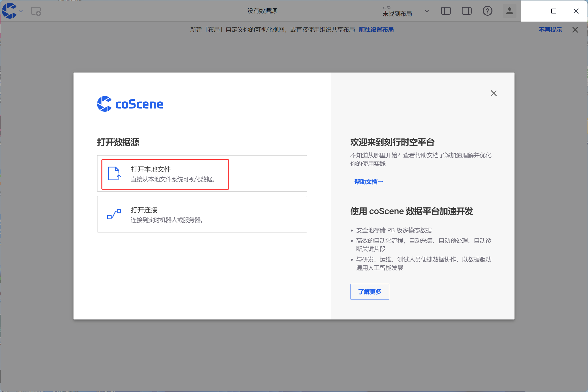
Task: Click the 前往设置布局 link
Action: pos(376,29)
